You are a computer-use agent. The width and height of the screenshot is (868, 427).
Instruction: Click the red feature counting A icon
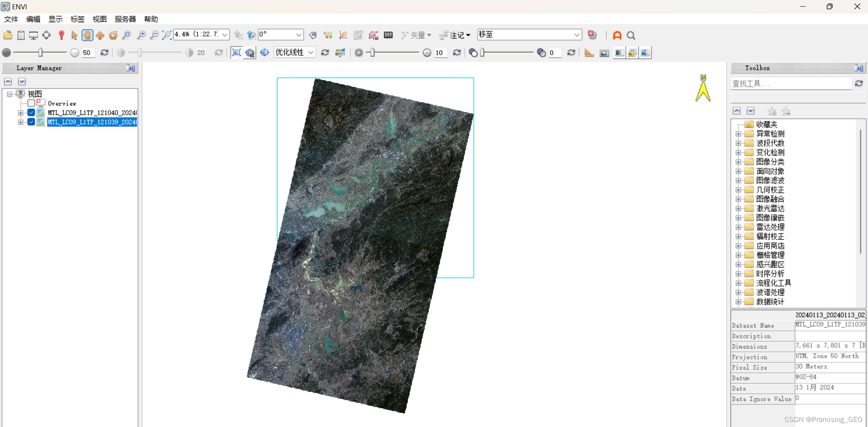point(617,35)
